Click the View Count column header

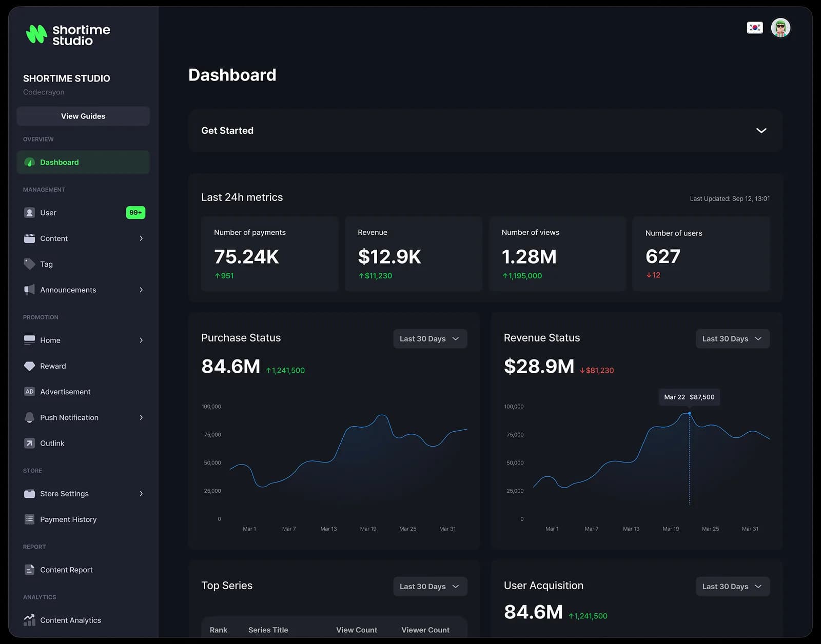[x=357, y=630]
